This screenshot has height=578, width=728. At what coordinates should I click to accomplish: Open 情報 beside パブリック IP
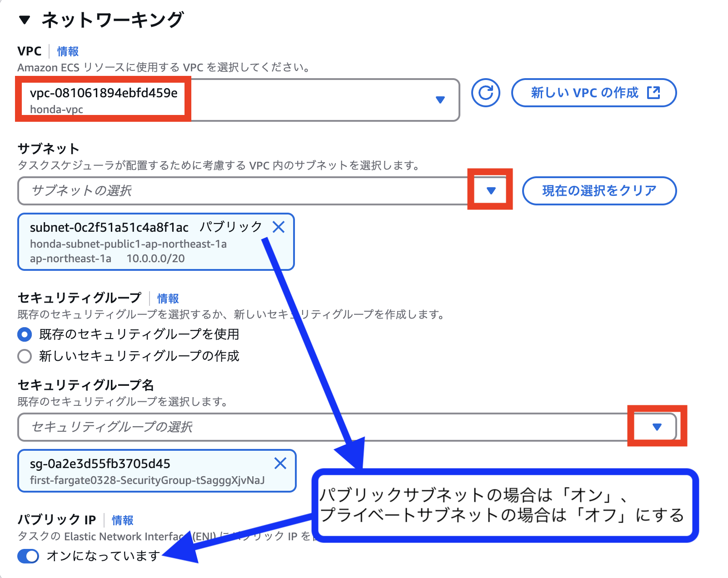[121, 520]
